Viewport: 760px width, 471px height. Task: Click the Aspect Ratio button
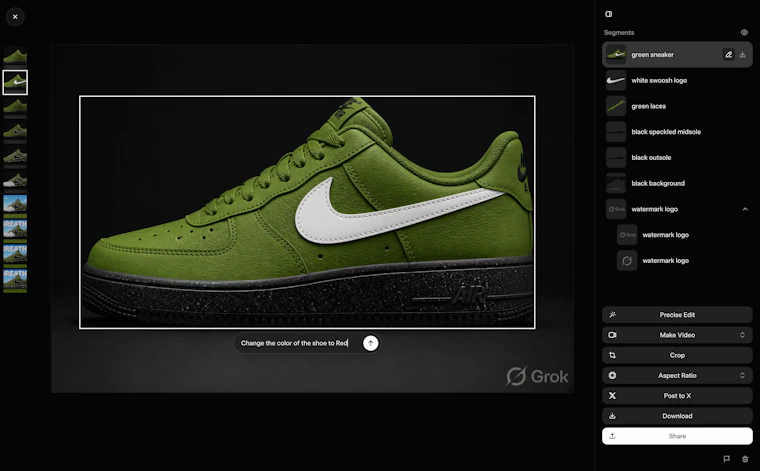[677, 376]
